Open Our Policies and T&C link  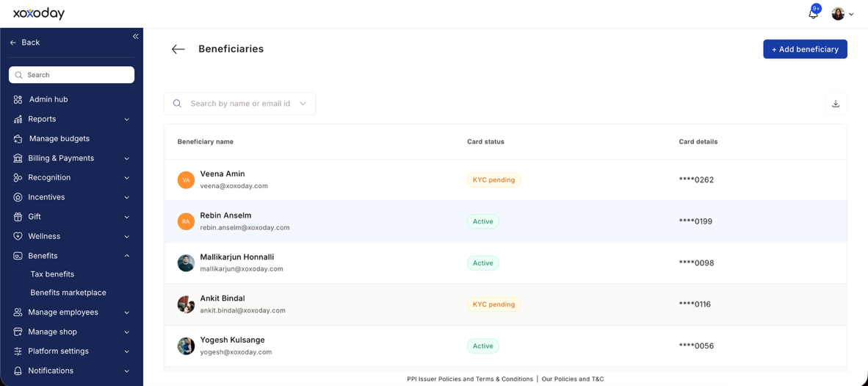(x=572, y=379)
